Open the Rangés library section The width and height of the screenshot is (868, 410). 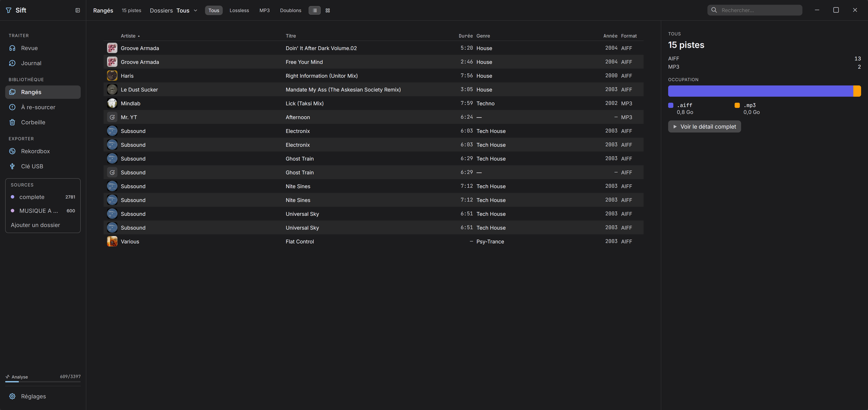(x=43, y=92)
